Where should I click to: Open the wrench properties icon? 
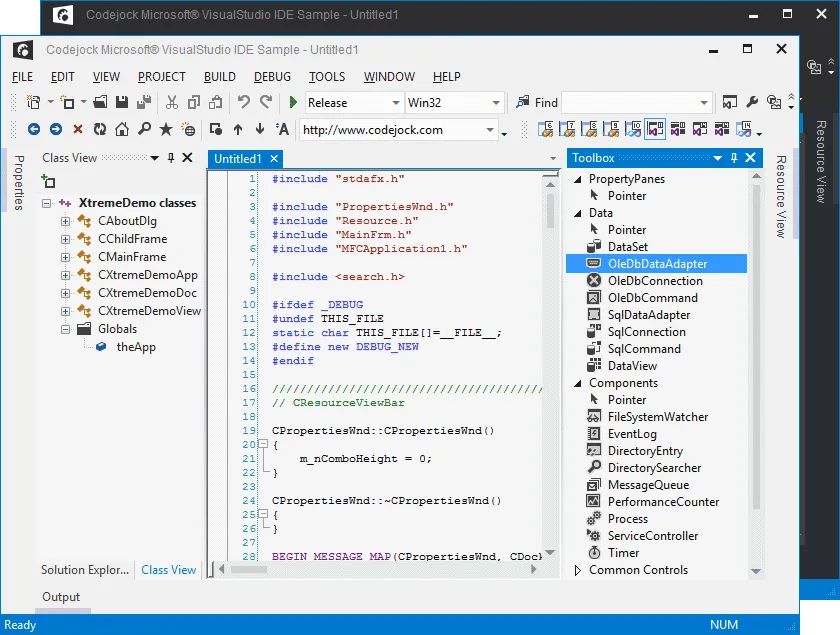752,102
